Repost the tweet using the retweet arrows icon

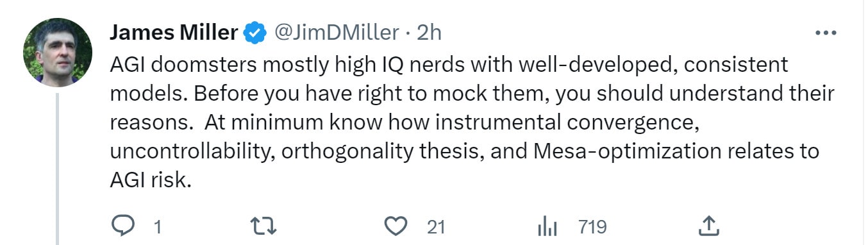263,226
